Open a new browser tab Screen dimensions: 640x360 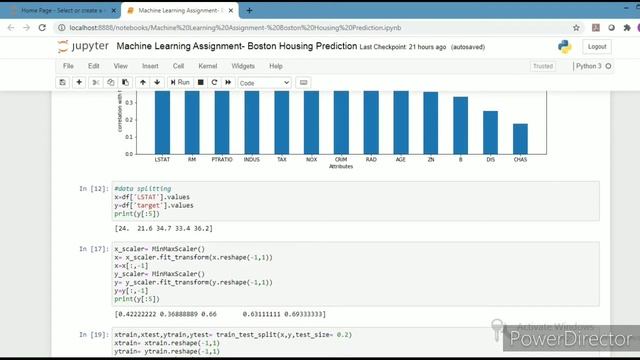pos(249,11)
